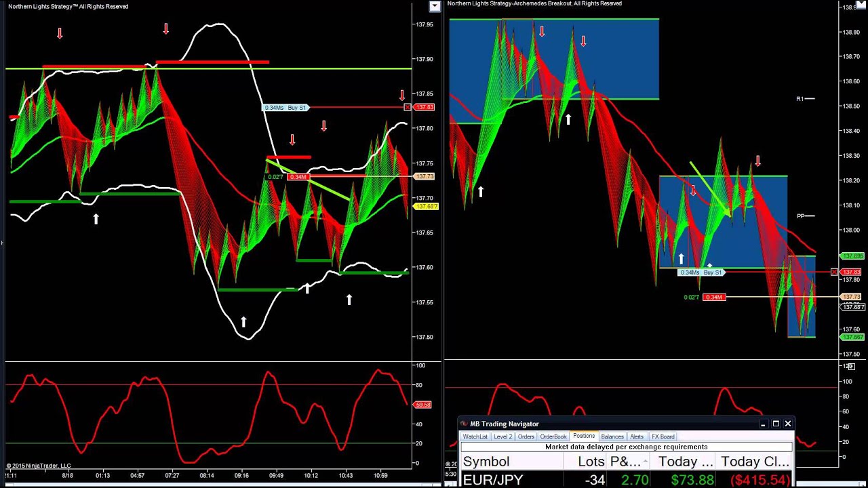Click the MB Trading Navigator title bar icon
This screenshot has height=488, width=868.
coord(465,424)
